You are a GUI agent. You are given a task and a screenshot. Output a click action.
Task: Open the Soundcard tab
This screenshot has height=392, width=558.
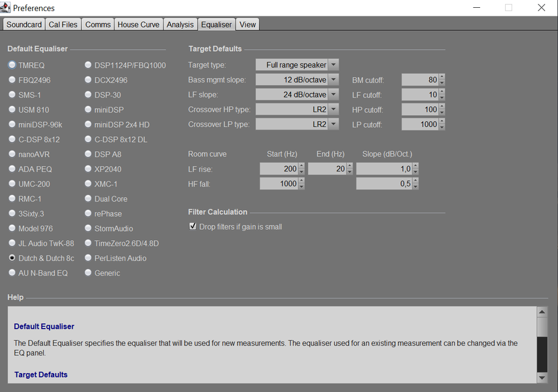click(x=24, y=25)
